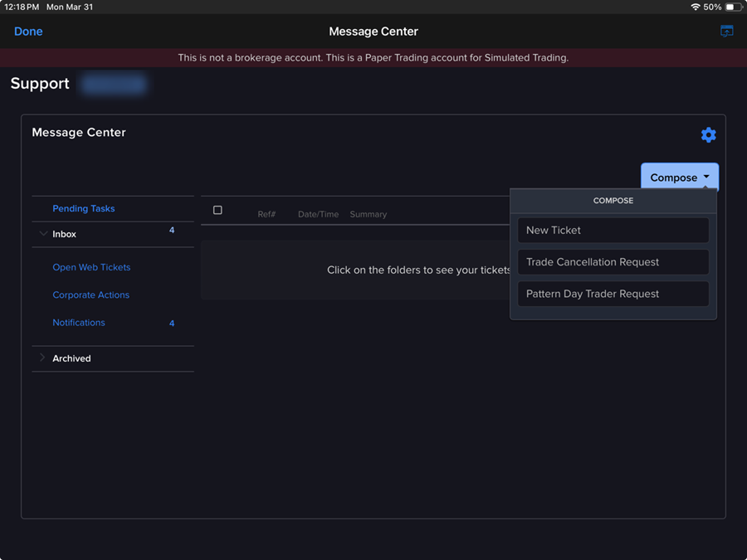Open the Notifications folder
This screenshot has height=560, width=747.
click(x=79, y=323)
